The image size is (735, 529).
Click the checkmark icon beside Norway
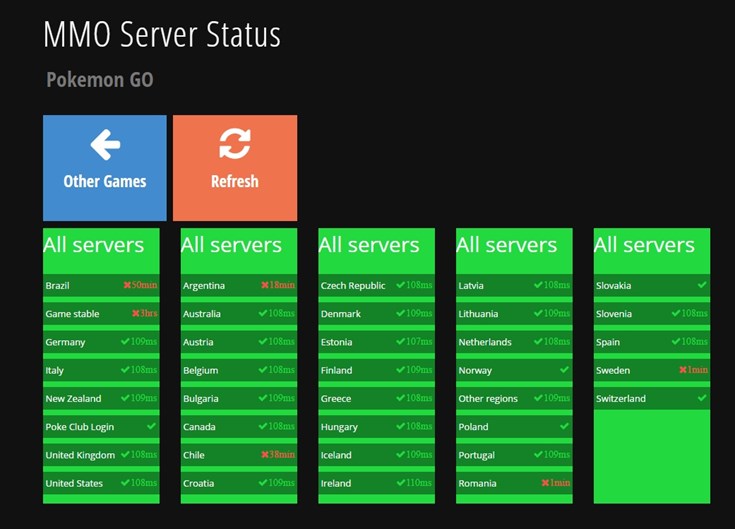564,370
